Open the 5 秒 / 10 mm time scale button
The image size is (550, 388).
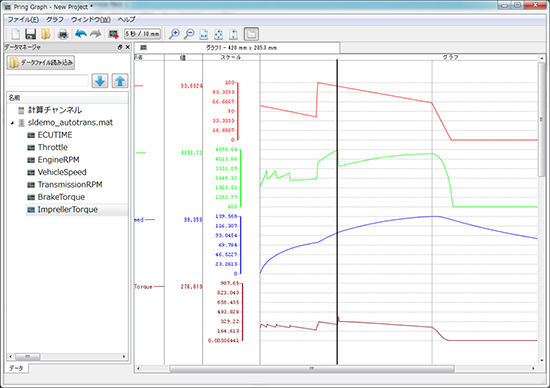tap(142, 34)
